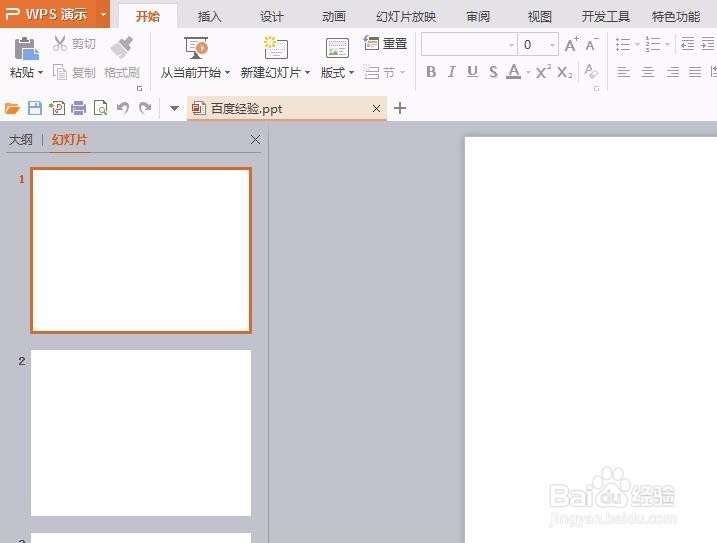Toggle Italic formatting
717x543 pixels.
click(452, 72)
